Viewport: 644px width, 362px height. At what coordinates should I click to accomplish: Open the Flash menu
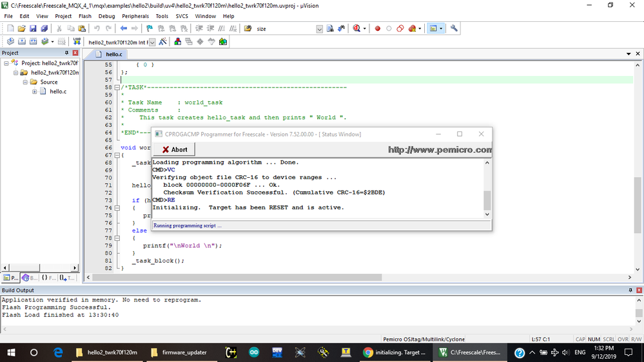click(x=85, y=16)
